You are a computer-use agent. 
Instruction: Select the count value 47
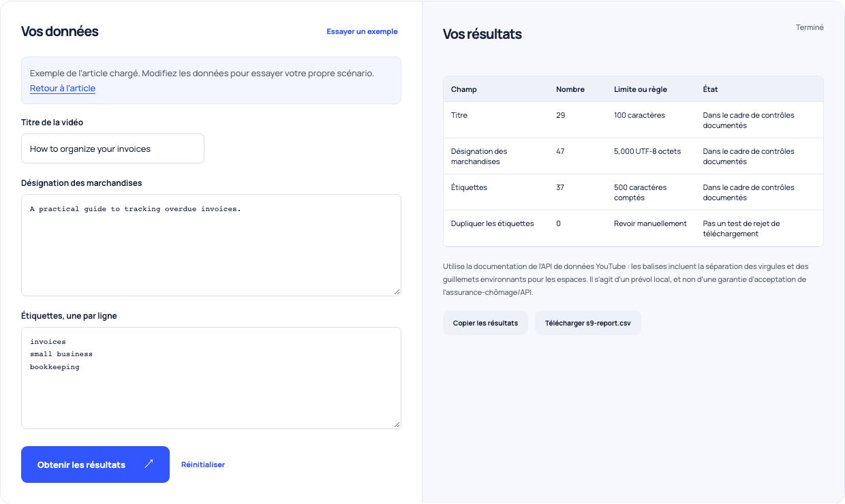coord(560,151)
